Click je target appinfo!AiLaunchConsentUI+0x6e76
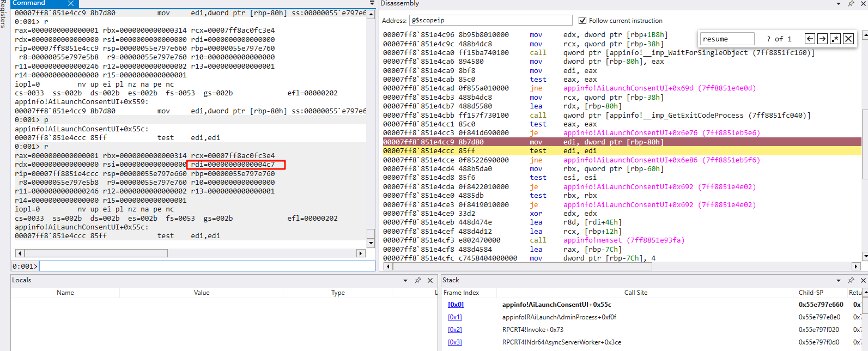 pyautogui.click(x=661, y=133)
